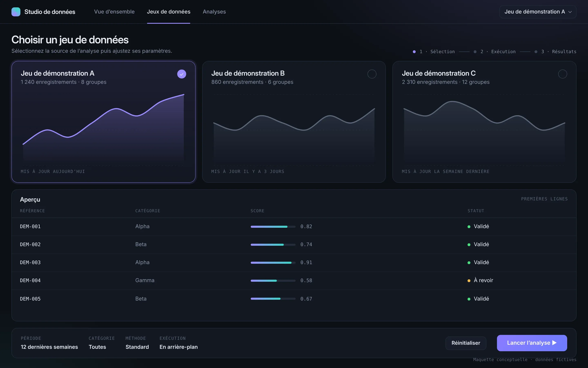Open the Jeu de démonstration A dropdown

click(x=538, y=12)
